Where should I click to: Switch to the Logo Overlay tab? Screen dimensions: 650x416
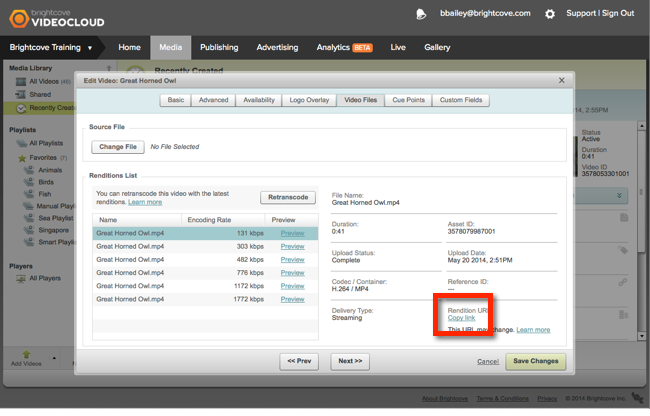(x=309, y=100)
